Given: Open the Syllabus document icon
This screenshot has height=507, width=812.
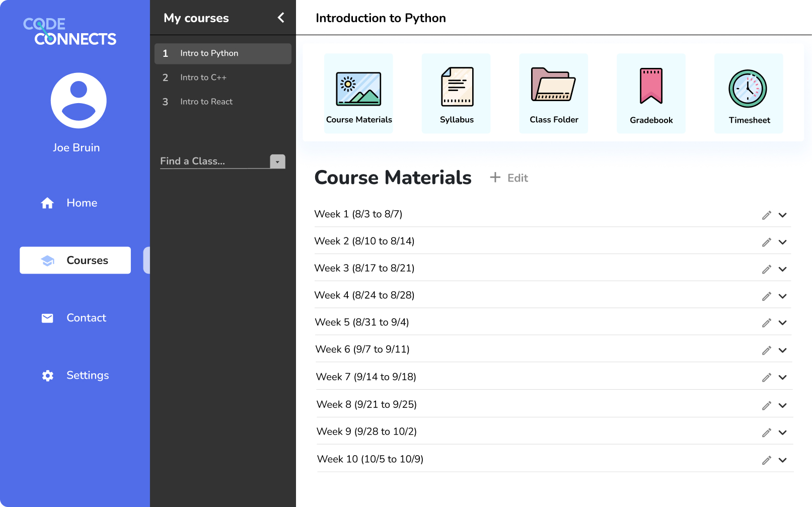Looking at the screenshot, I should [x=457, y=87].
